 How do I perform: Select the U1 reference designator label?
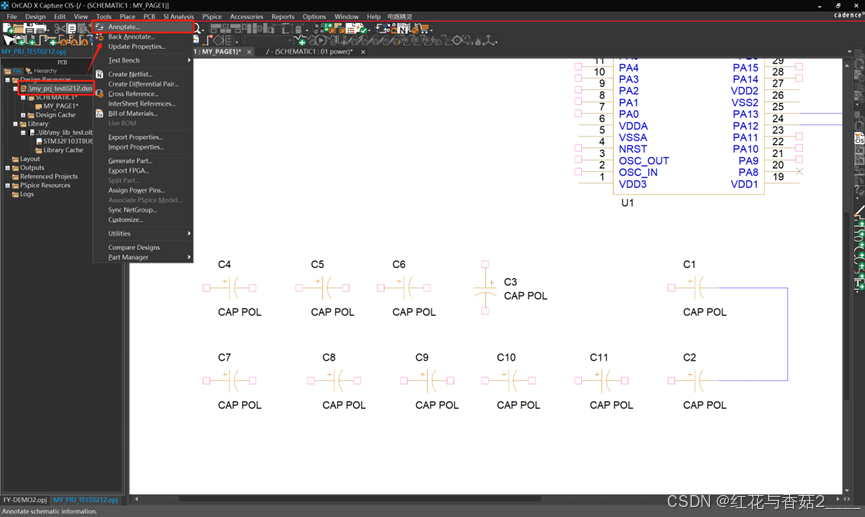(x=627, y=202)
